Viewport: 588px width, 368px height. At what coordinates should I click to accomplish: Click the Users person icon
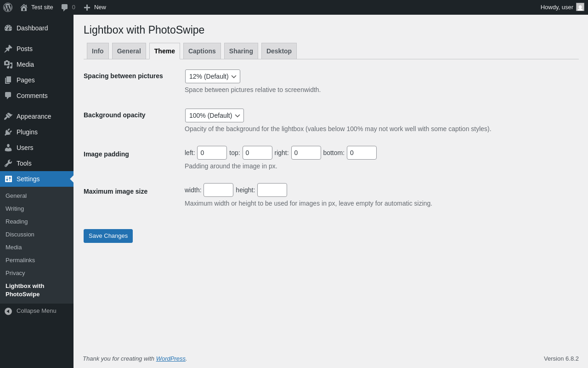tap(8, 148)
